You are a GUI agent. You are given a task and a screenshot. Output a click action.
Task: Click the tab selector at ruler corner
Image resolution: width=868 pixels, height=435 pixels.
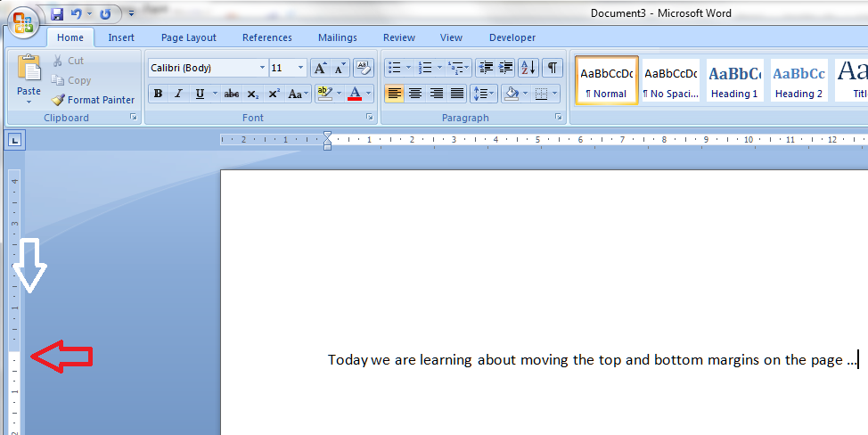[16, 139]
